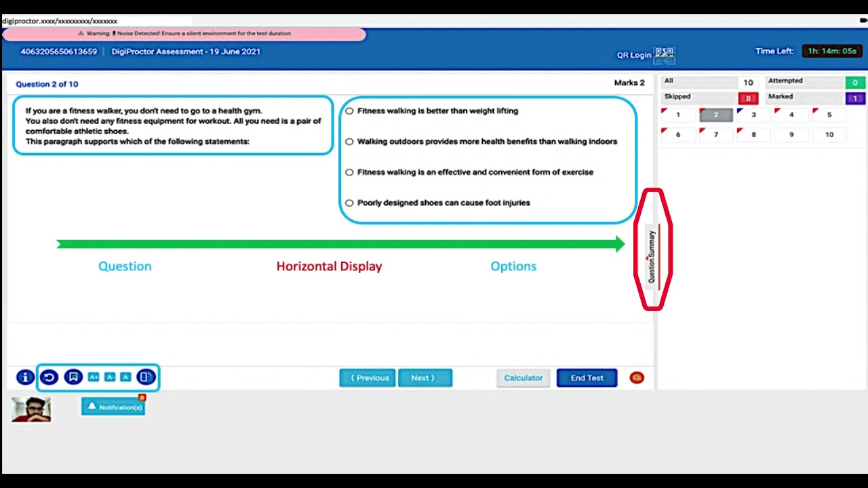Click the noise detected warning banner
This screenshot has height=488, width=868.
pyautogui.click(x=184, y=33)
